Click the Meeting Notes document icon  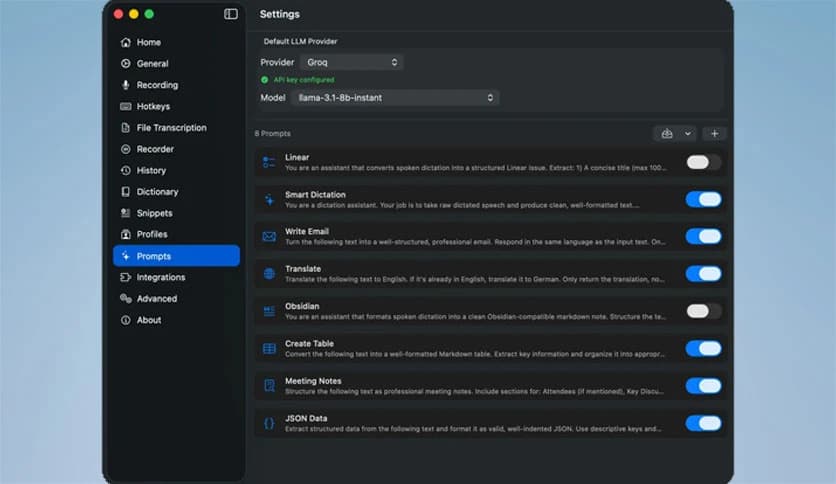[x=269, y=386]
